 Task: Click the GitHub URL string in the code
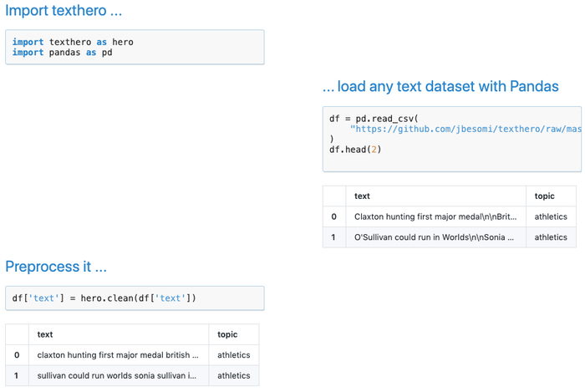[x=465, y=130]
